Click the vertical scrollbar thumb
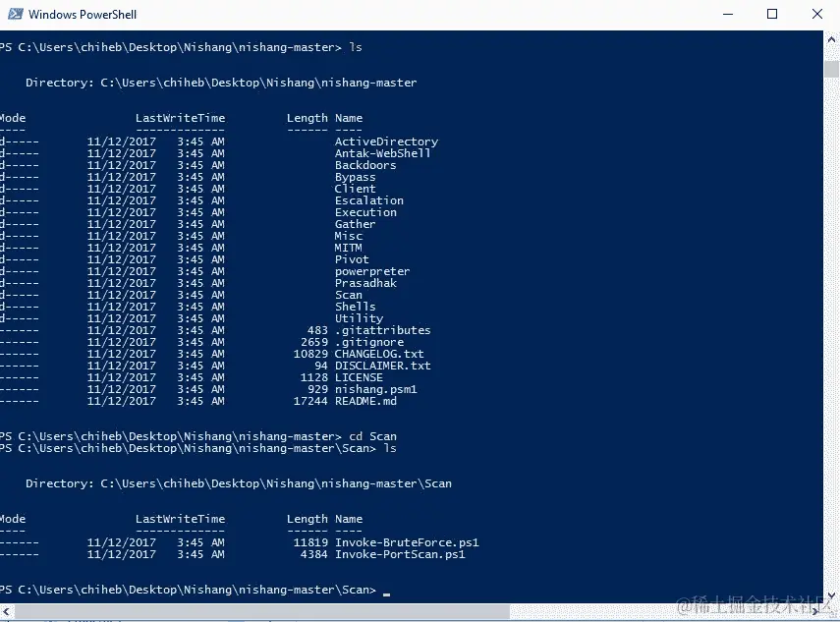The height and width of the screenshot is (622, 840). click(831, 69)
